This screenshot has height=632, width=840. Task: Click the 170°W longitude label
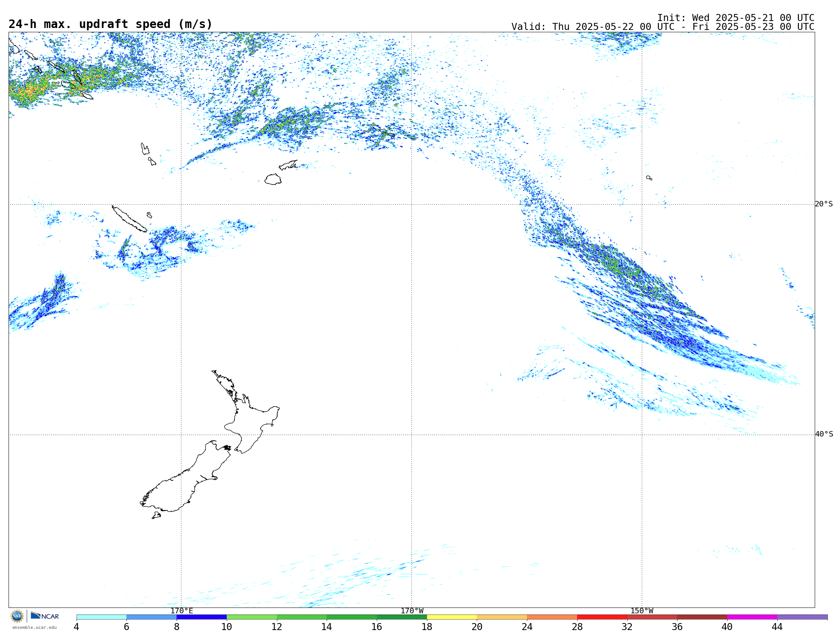coord(412,611)
